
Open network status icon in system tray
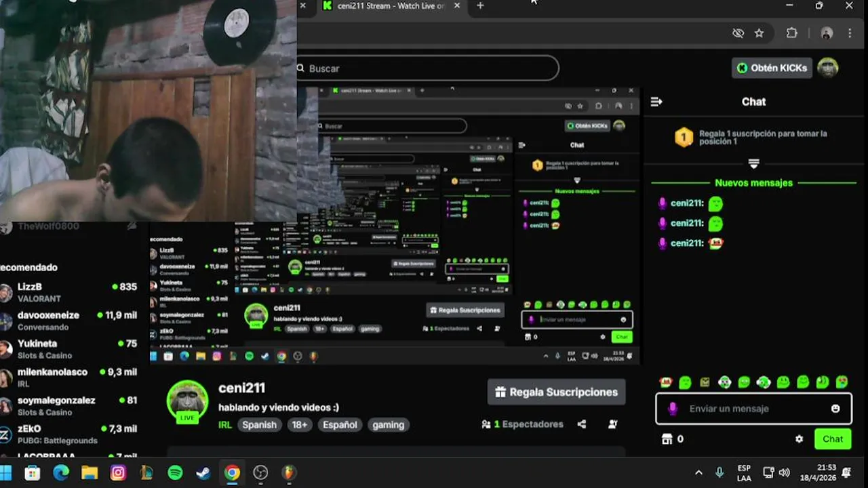pos(768,472)
